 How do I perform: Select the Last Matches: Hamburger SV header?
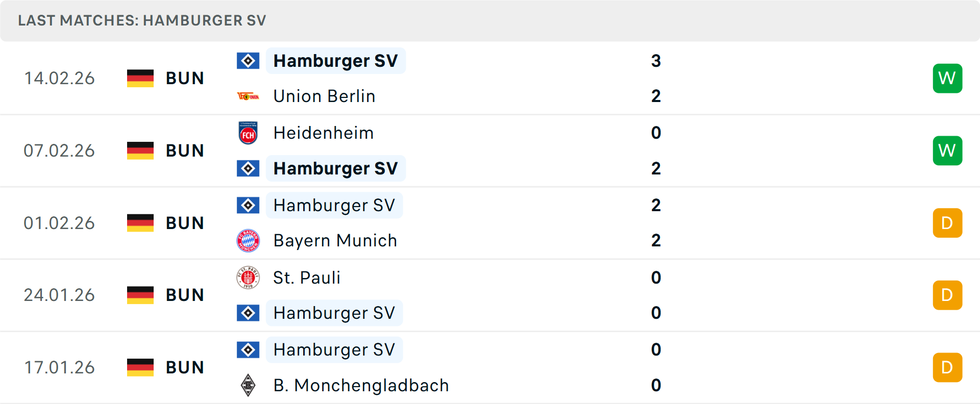[x=142, y=20]
